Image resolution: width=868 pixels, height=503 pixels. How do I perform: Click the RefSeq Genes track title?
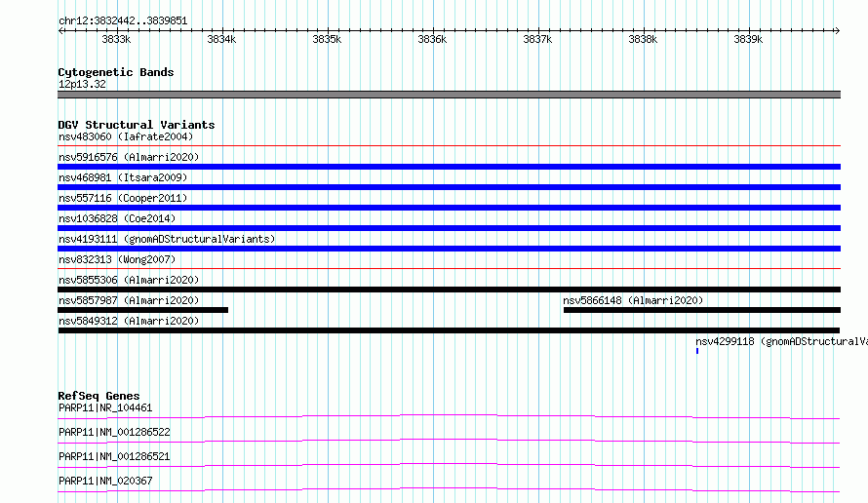(x=99, y=396)
